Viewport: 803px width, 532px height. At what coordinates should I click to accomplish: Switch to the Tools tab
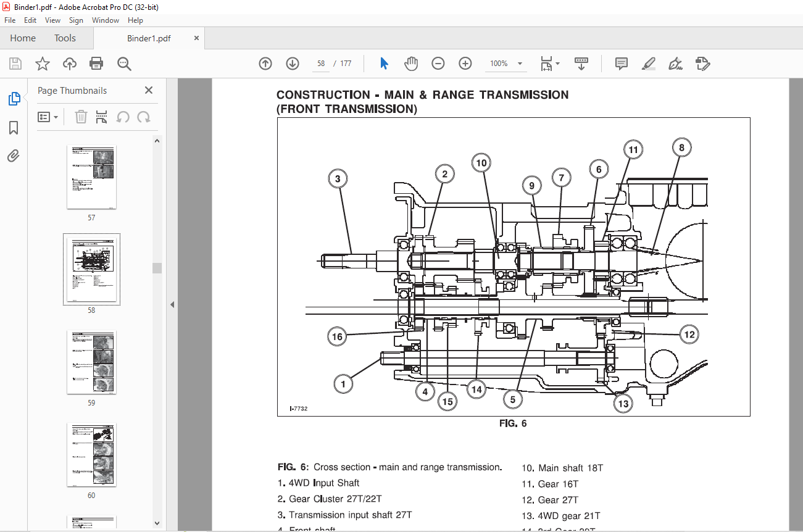coord(65,38)
